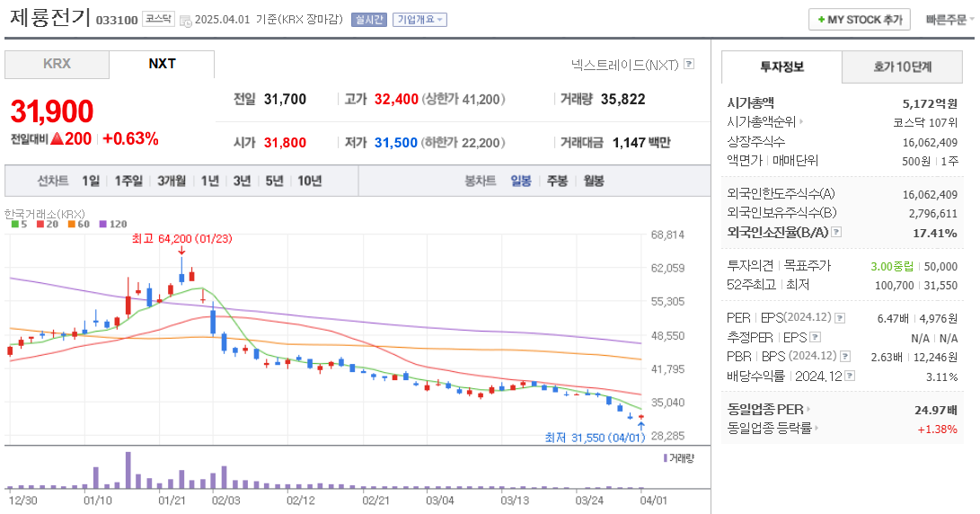Click the 동일업종 등락률 value +1.38%
The height and width of the screenshot is (514, 980).
click(x=937, y=430)
